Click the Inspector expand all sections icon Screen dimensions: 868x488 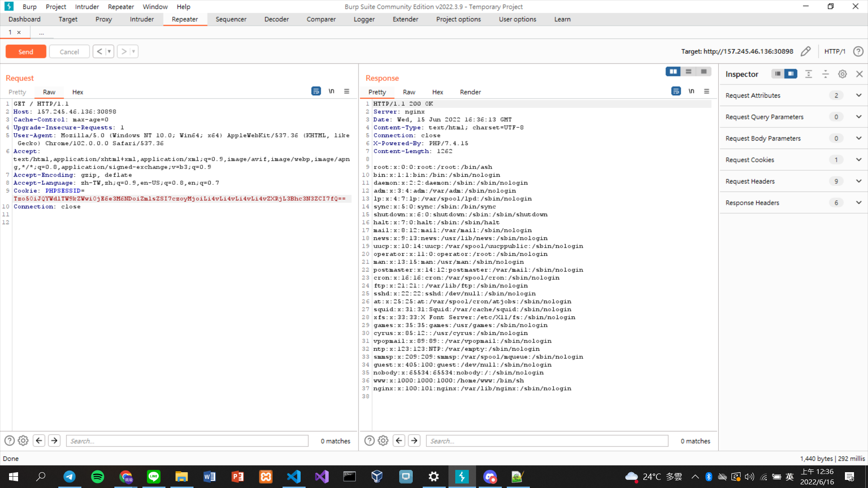pos(808,74)
